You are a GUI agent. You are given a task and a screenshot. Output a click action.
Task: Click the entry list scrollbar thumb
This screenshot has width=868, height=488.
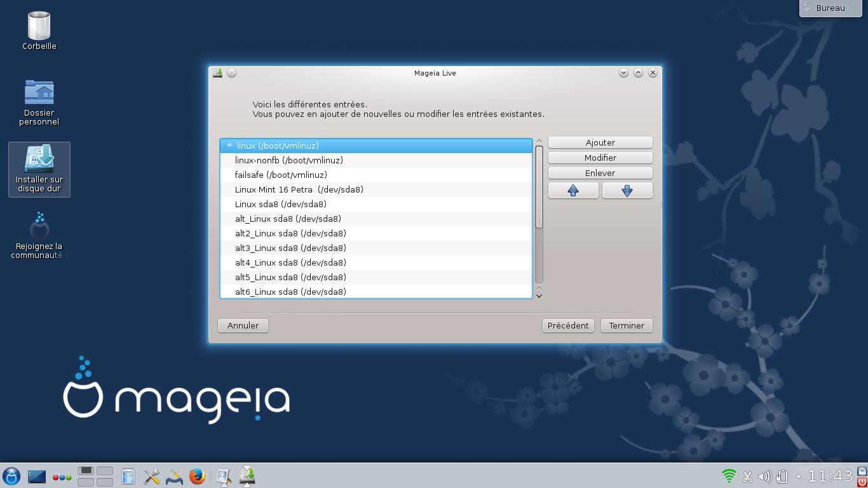click(x=539, y=187)
